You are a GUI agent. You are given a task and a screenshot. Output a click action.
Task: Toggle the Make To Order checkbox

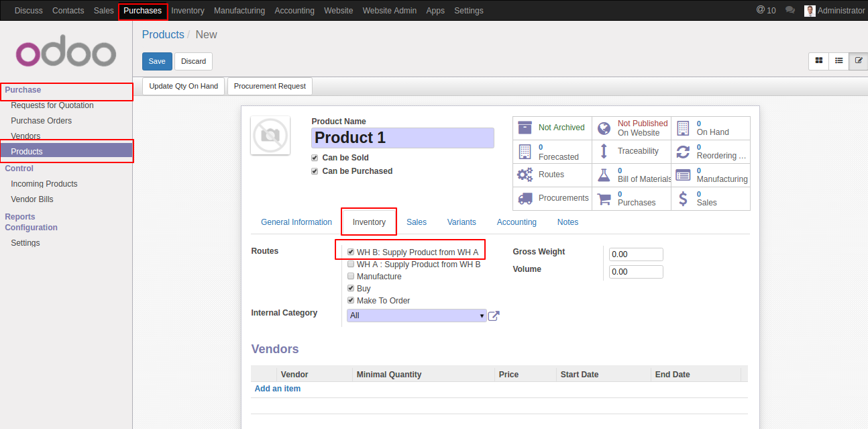[x=351, y=300]
